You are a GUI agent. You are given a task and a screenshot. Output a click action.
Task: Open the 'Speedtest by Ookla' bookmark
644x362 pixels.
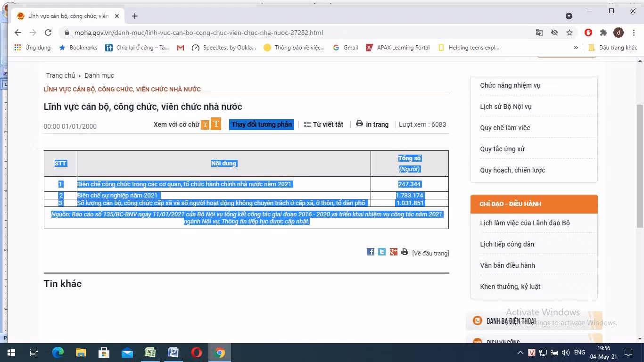click(224, 48)
